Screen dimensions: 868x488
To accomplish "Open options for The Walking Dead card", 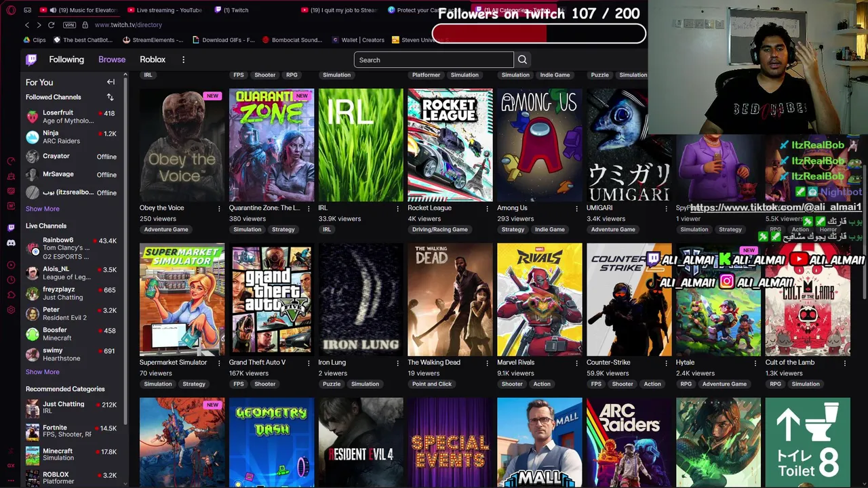I will click(x=487, y=363).
